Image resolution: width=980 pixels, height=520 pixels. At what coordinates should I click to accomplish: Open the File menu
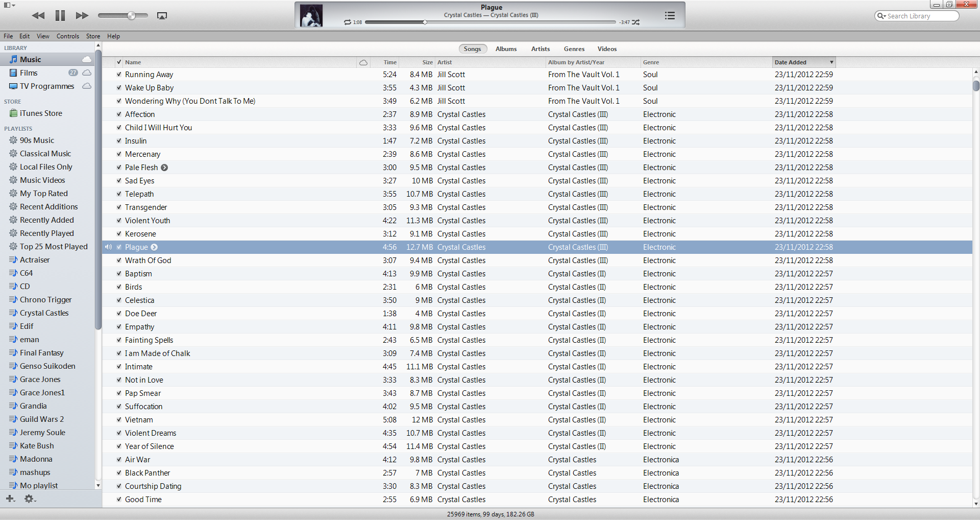click(x=8, y=36)
